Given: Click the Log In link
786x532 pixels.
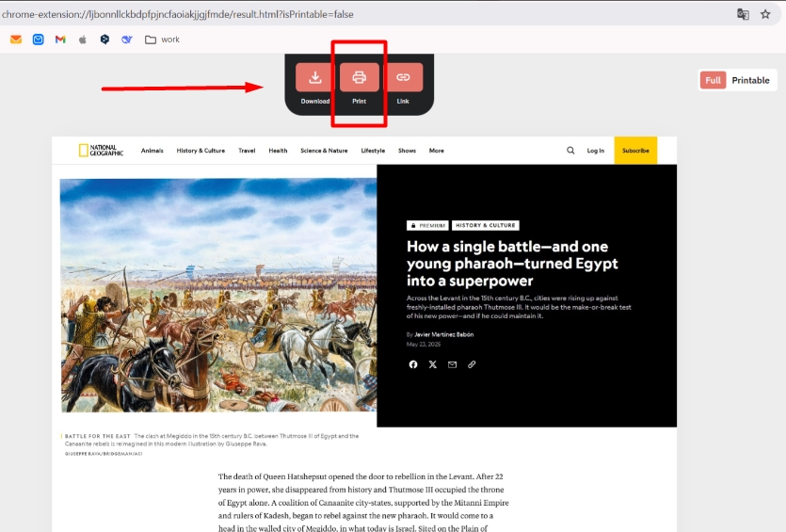Looking at the screenshot, I should pos(596,151).
